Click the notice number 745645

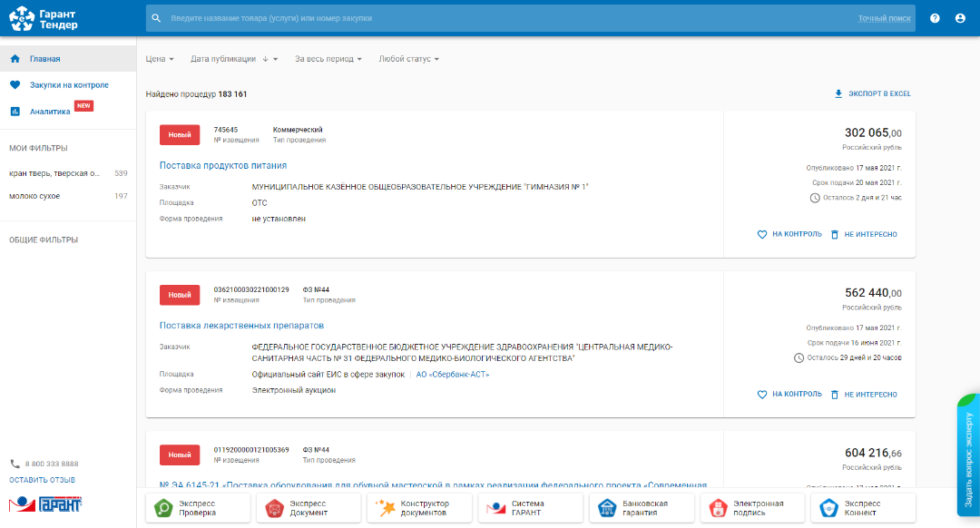(x=226, y=130)
